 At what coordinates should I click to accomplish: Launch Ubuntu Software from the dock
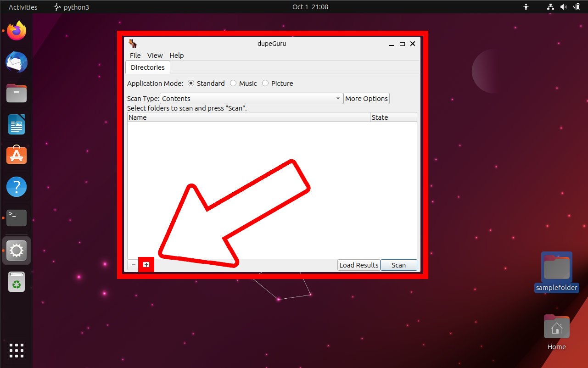[x=16, y=155]
